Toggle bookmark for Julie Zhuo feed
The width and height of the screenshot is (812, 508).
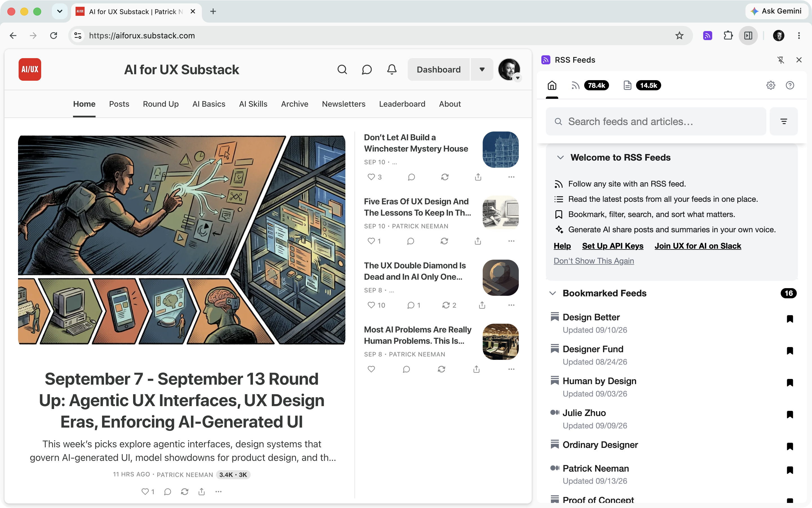coord(789,415)
